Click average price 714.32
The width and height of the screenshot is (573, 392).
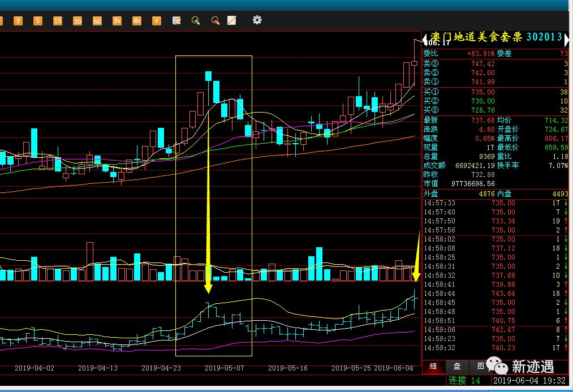pos(556,120)
